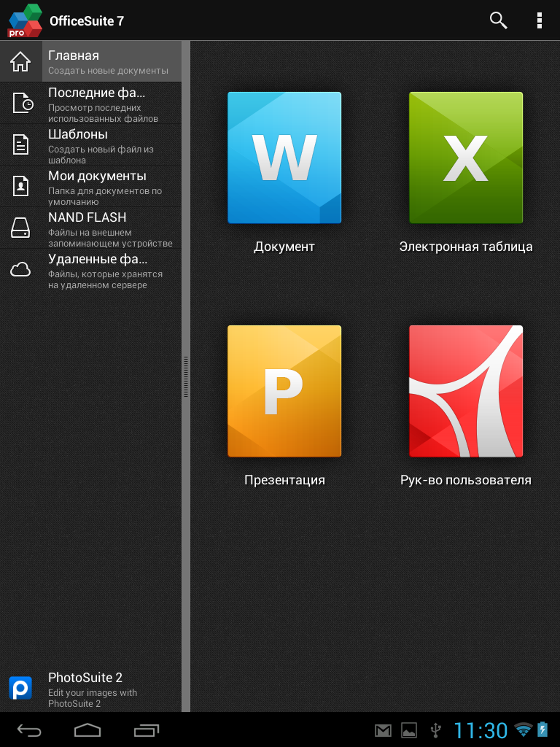Click the Презентация label
560x747 pixels.
[x=284, y=480]
